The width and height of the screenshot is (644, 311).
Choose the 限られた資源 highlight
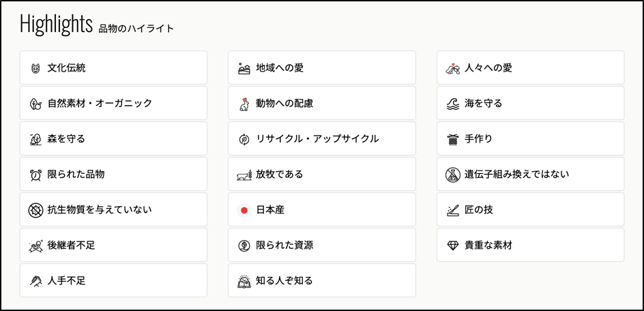[x=322, y=245]
